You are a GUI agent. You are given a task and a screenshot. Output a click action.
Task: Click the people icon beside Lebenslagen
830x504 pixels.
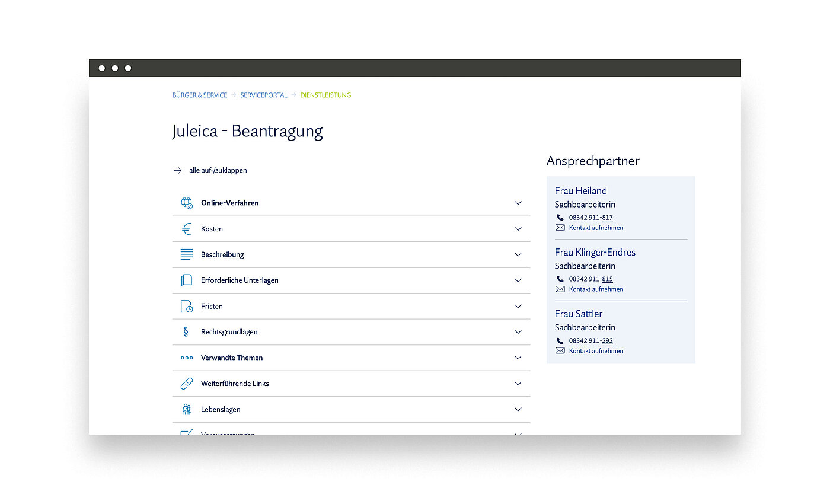[x=187, y=410]
